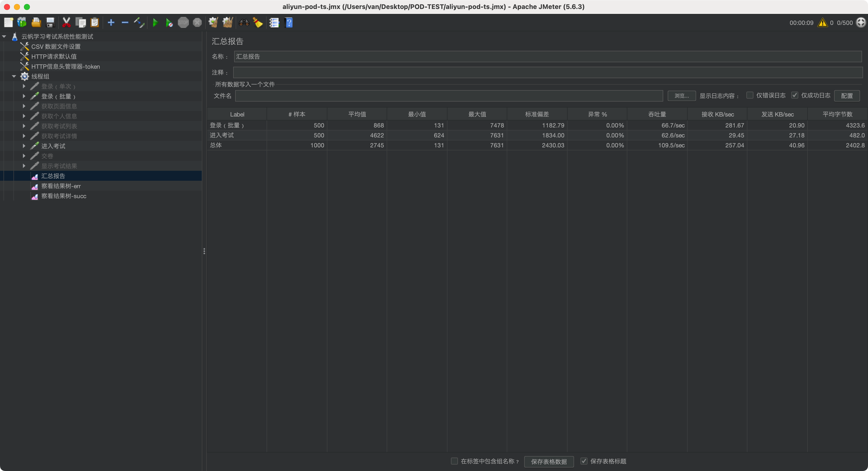868x471 pixels.
Task: Collapse the 云帆学习考试系统性能测试 test plan node
Action: click(4, 36)
